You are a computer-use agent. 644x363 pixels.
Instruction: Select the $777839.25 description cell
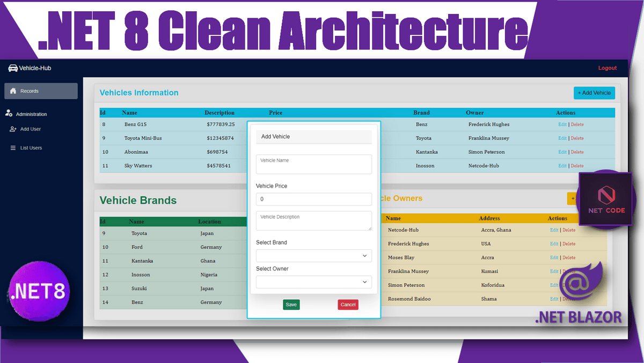point(221,124)
